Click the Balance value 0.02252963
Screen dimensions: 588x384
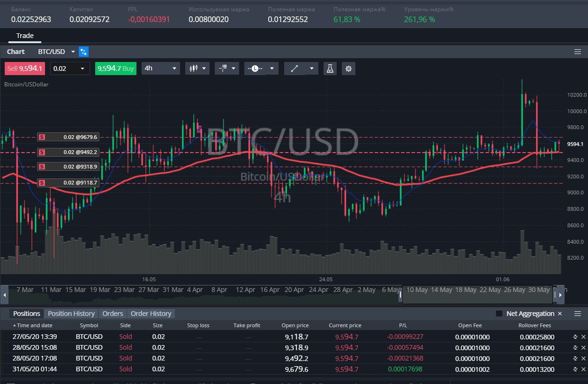[x=31, y=19]
